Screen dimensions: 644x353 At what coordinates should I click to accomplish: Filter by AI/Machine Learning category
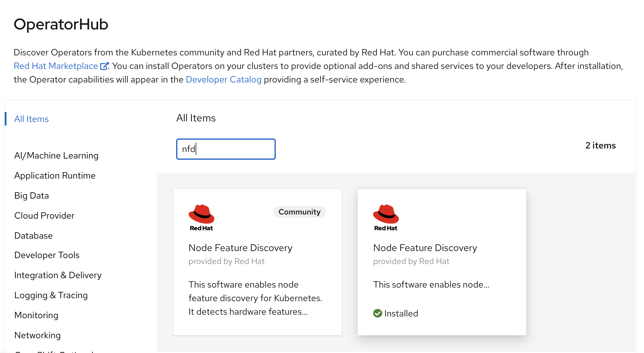click(x=56, y=156)
